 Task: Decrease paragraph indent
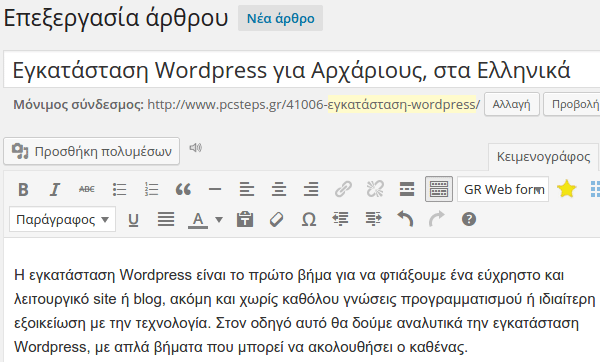coord(341,220)
